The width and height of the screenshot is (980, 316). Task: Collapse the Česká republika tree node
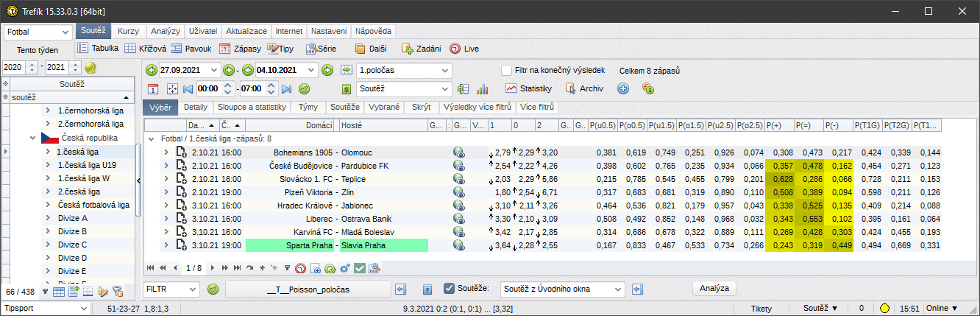click(x=33, y=138)
